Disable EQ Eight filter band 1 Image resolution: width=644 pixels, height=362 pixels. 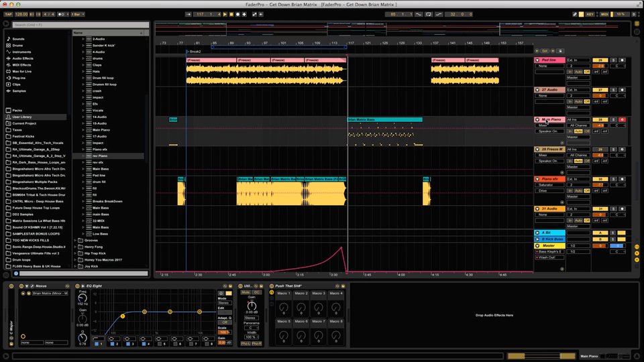click(x=97, y=344)
